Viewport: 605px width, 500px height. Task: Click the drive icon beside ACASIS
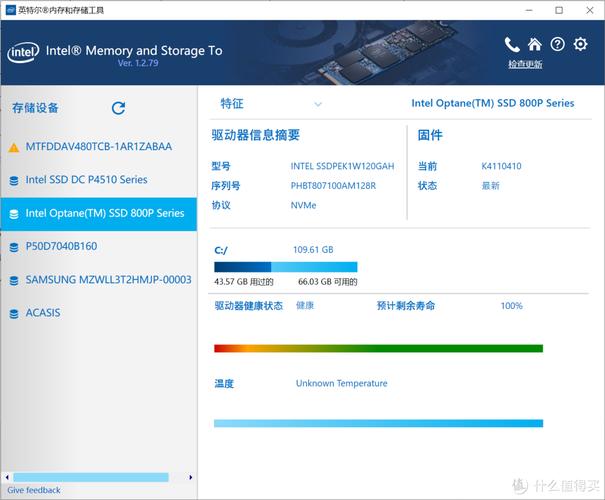click(x=14, y=314)
